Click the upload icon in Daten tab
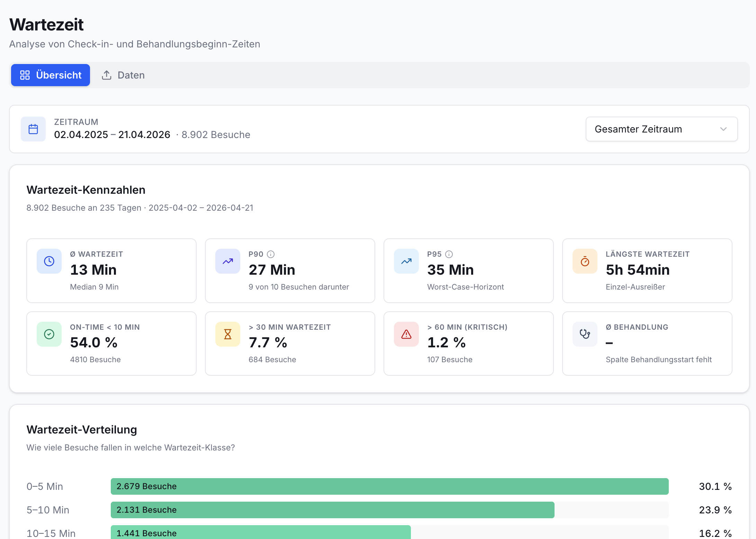 click(x=107, y=75)
